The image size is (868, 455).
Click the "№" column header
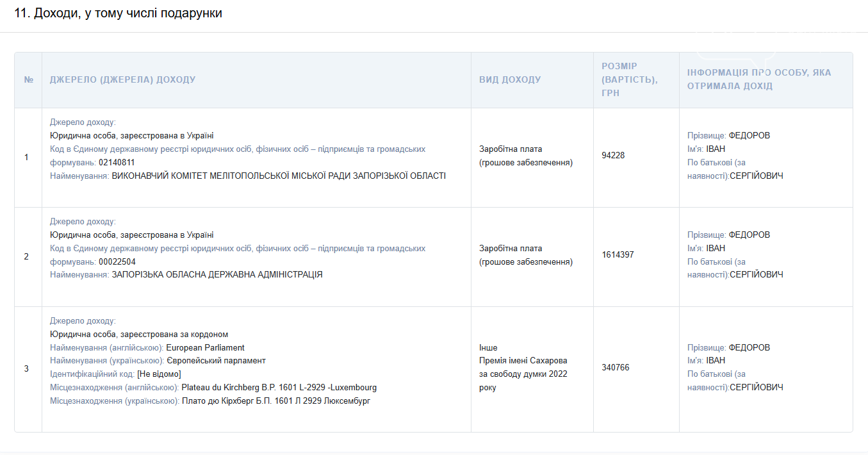click(x=28, y=80)
